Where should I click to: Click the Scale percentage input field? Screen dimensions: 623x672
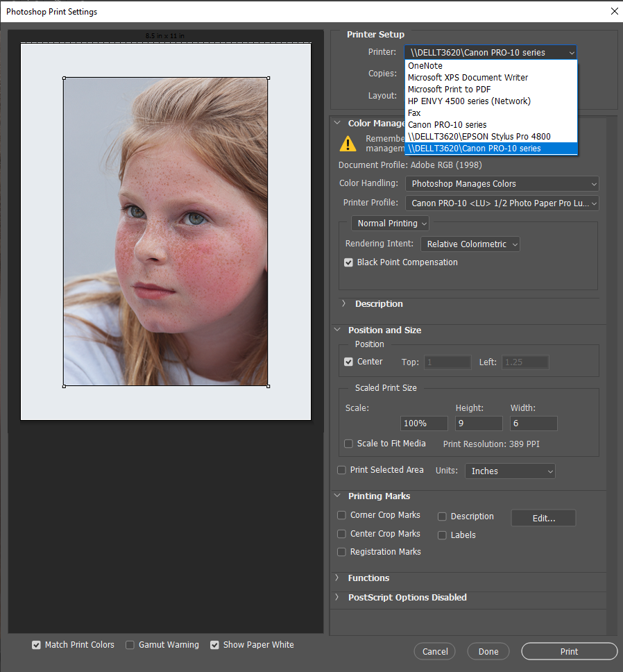(x=424, y=423)
